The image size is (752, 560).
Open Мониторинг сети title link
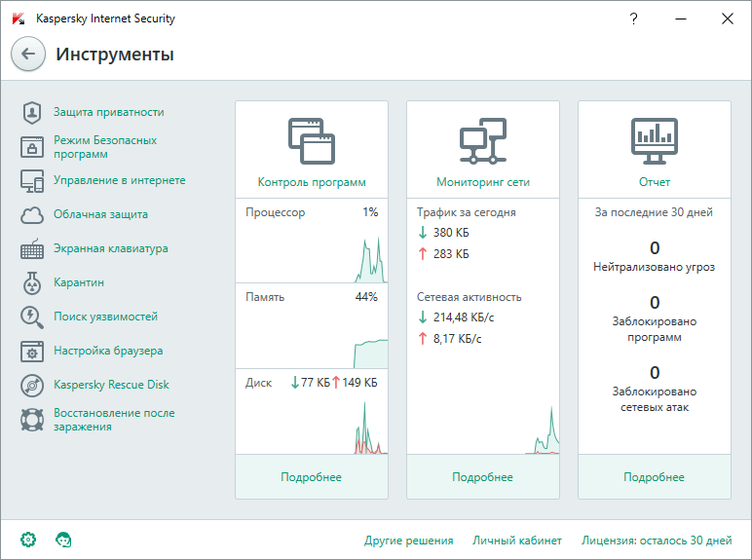483,182
